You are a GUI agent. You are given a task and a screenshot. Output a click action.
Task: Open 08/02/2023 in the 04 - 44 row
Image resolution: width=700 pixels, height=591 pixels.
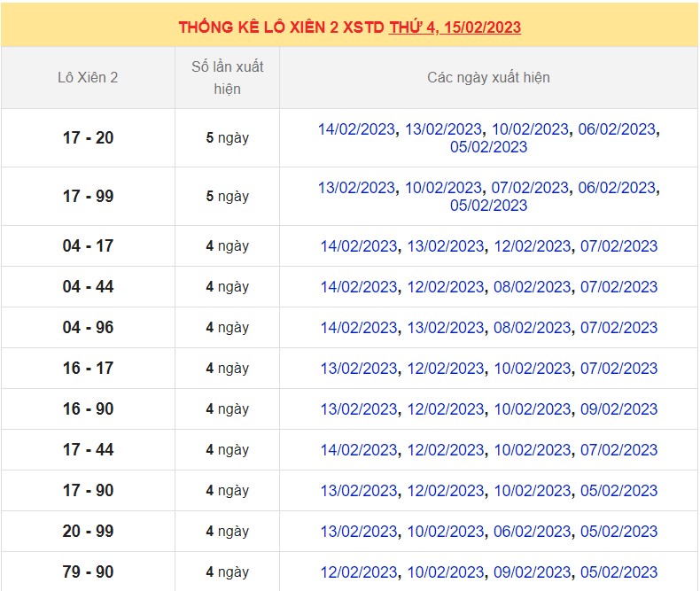(533, 287)
